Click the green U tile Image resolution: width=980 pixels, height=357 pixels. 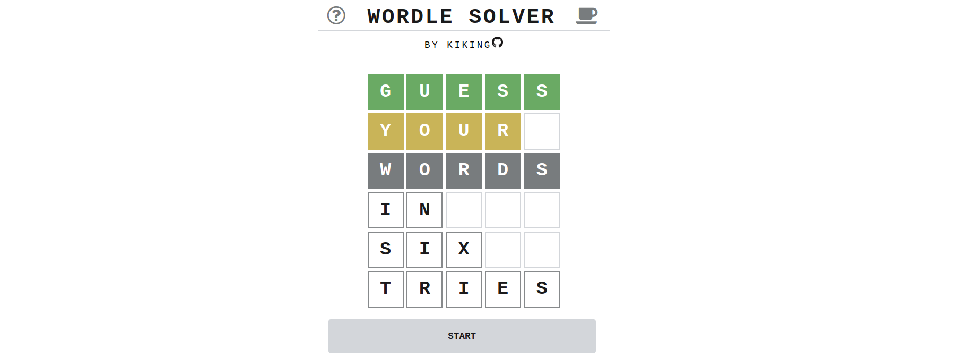click(424, 92)
